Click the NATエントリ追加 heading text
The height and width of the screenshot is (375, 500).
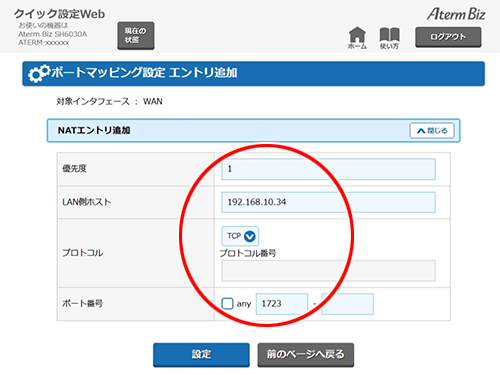[x=94, y=130]
